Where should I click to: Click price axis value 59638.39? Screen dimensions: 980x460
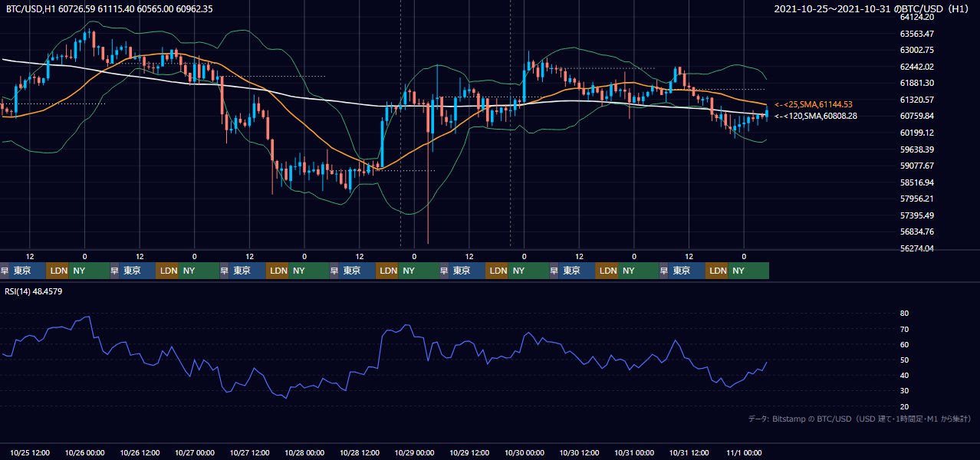coord(917,149)
